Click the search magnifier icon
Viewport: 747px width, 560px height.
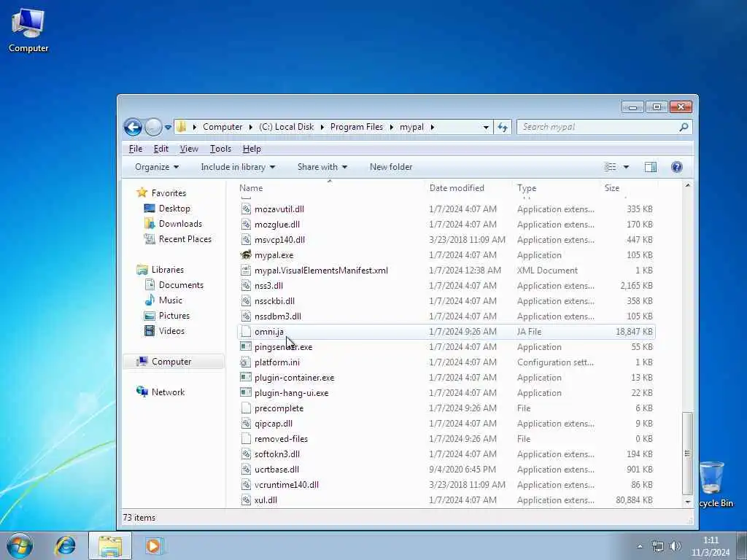point(684,127)
